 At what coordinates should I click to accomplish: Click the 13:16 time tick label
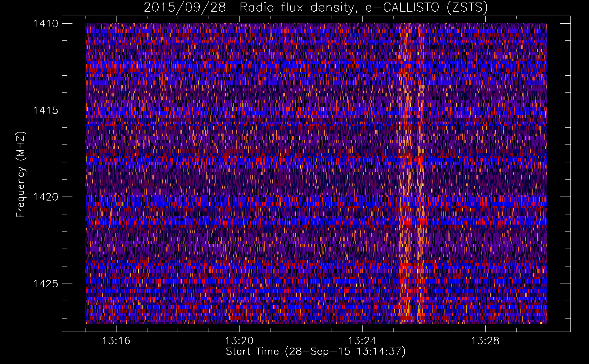tap(116, 341)
